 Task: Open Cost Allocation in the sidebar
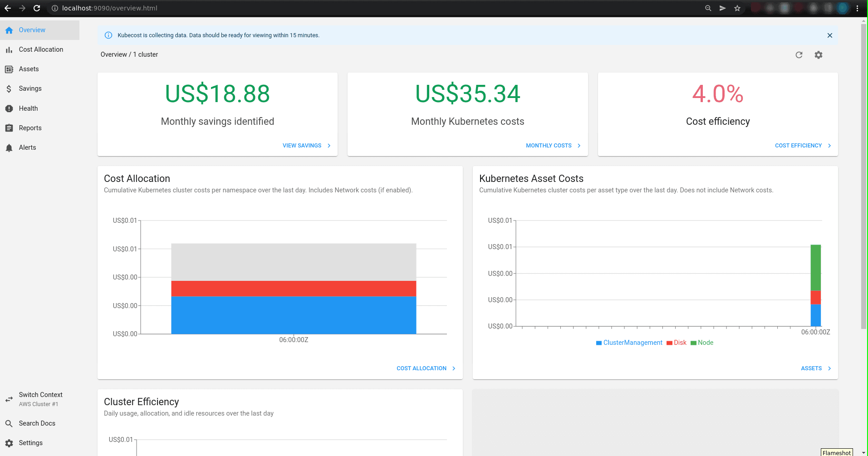pos(41,49)
